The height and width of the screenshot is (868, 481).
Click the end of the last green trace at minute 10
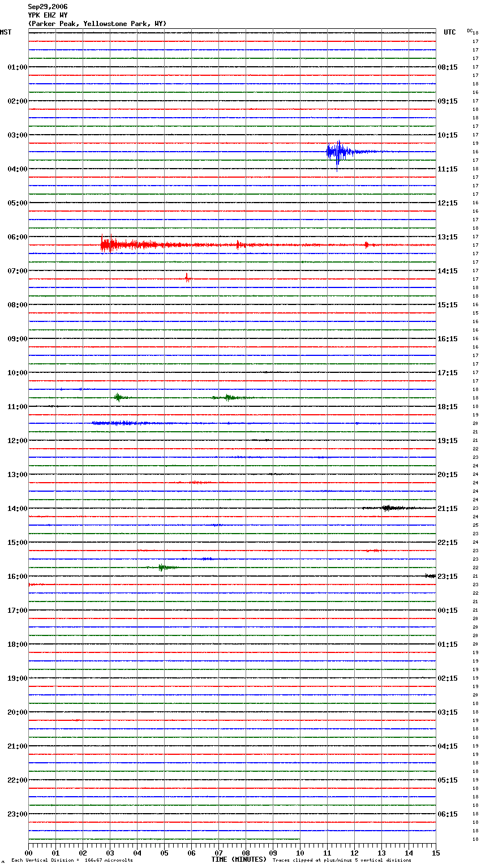(x=299, y=839)
